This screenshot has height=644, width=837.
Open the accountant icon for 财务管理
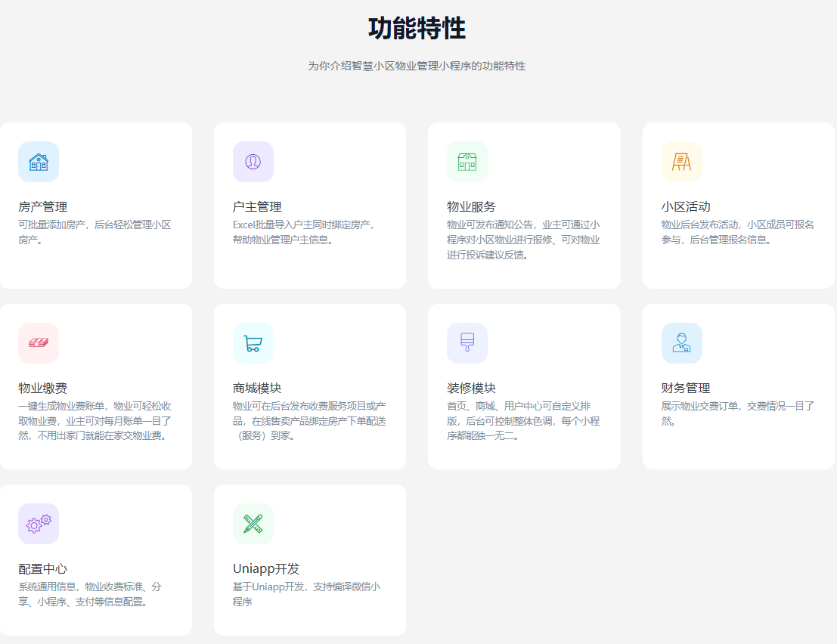pyautogui.click(x=681, y=343)
